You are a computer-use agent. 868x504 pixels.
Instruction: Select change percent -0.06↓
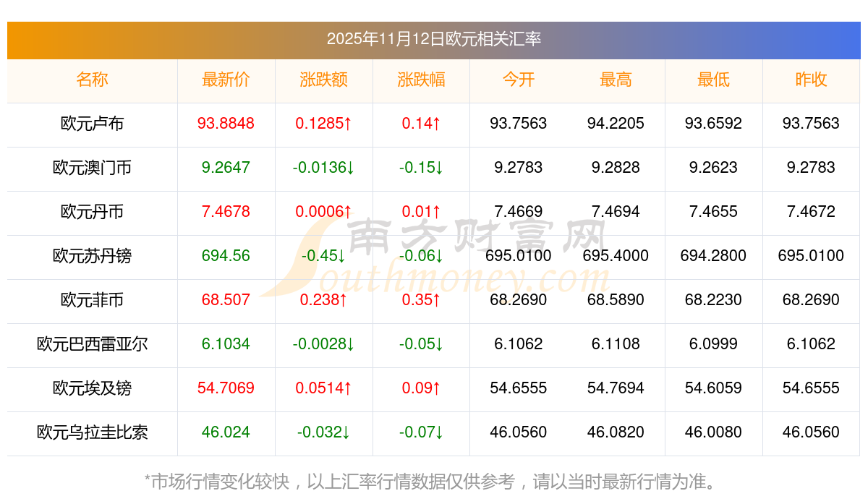421,256
